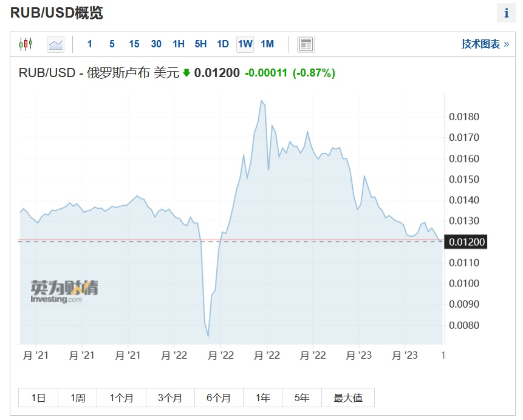The image size is (523, 420).
Task: Select the 3个月 time range tab
Action: (170, 398)
